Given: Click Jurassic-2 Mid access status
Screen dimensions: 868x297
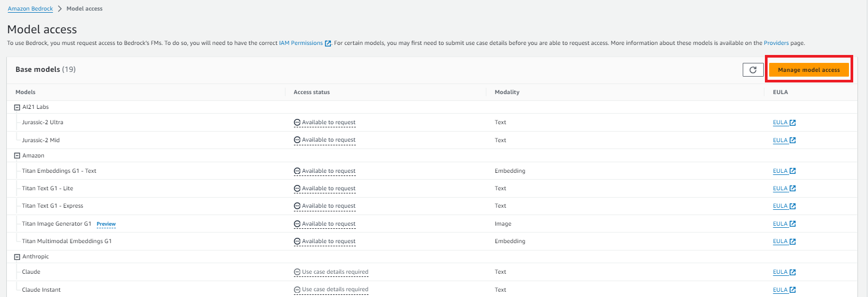Looking at the screenshot, I should pyautogui.click(x=325, y=140).
